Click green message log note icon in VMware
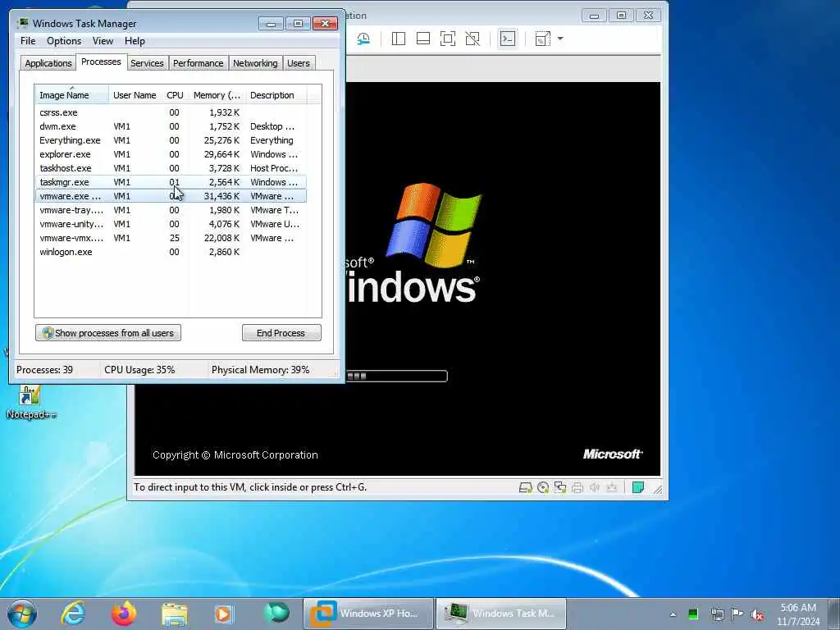This screenshot has height=630, width=840. pyautogui.click(x=638, y=487)
